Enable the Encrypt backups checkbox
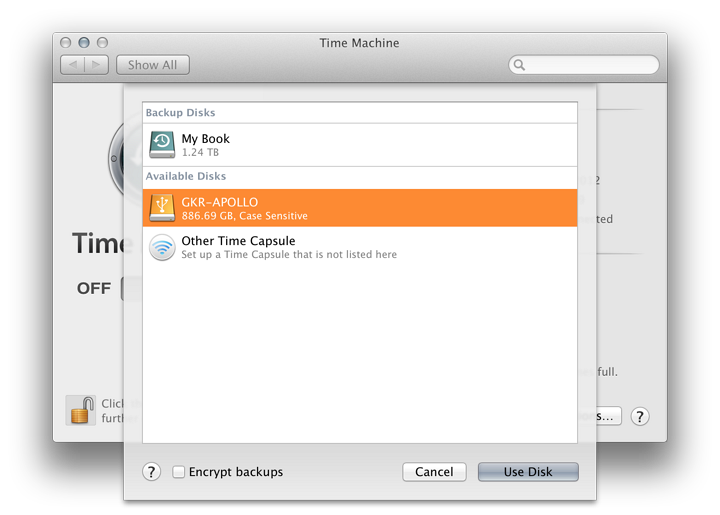The image size is (720, 515). (x=179, y=471)
